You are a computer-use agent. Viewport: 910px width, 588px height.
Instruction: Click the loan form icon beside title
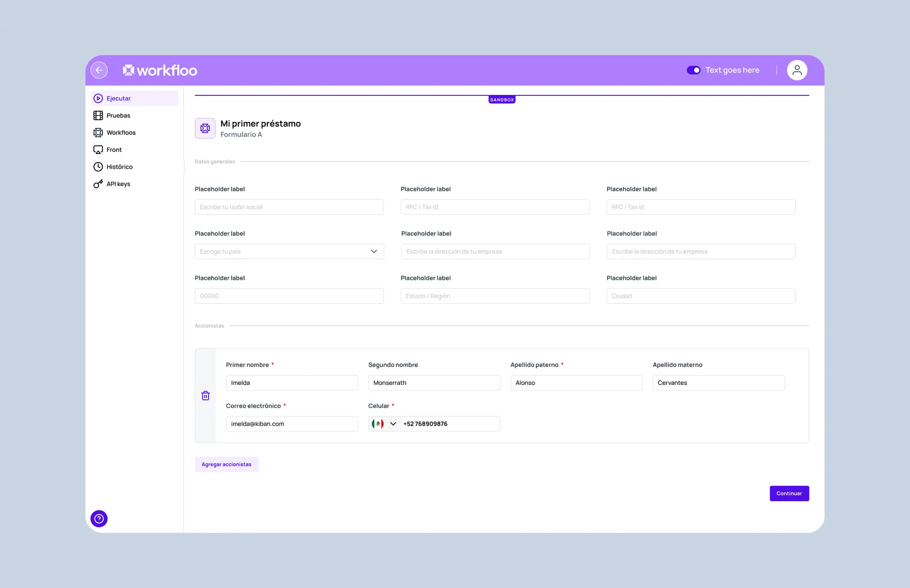[x=205, y=128]
